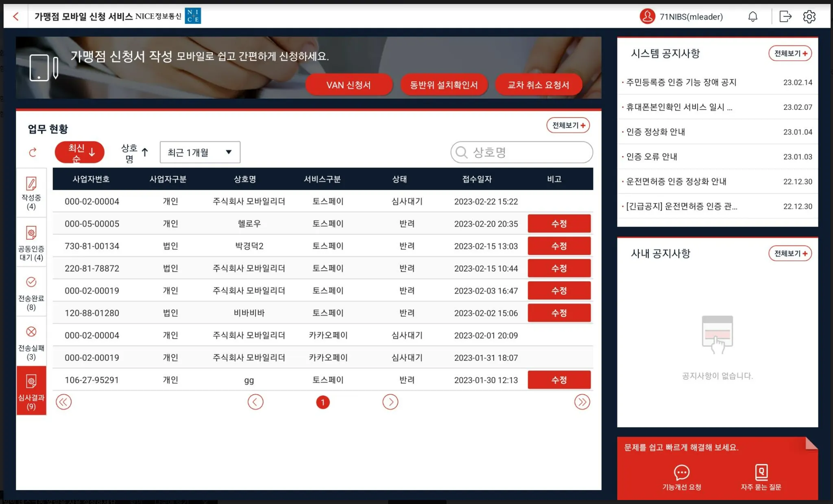The height and width of the screenshot is (504, 833).
Task: Open notice 주민등록증 인증 기능 장애 공지
Action: [681, 83]
